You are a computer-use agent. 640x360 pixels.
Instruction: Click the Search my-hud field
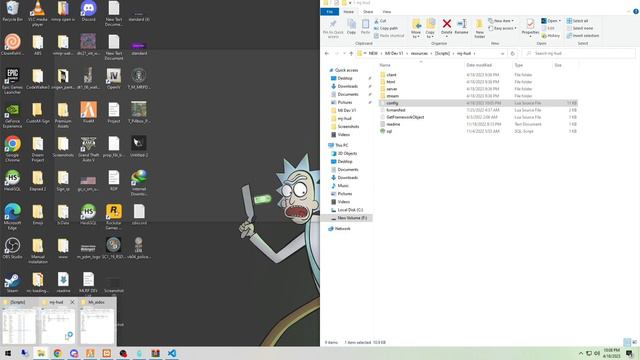578,53
